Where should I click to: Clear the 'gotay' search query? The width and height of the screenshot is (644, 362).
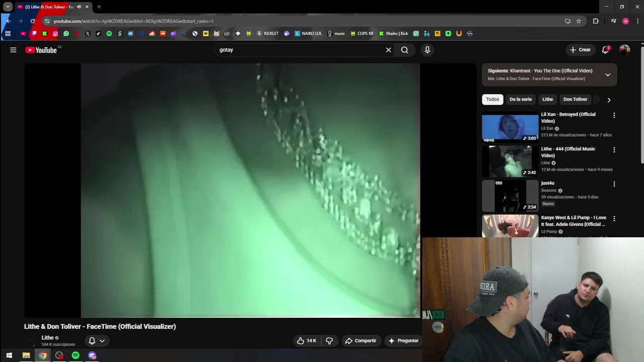pos(388,50)
